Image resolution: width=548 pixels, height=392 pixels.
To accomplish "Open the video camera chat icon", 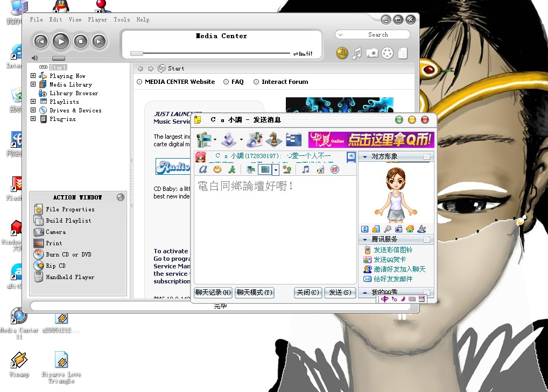I will 203,140.
